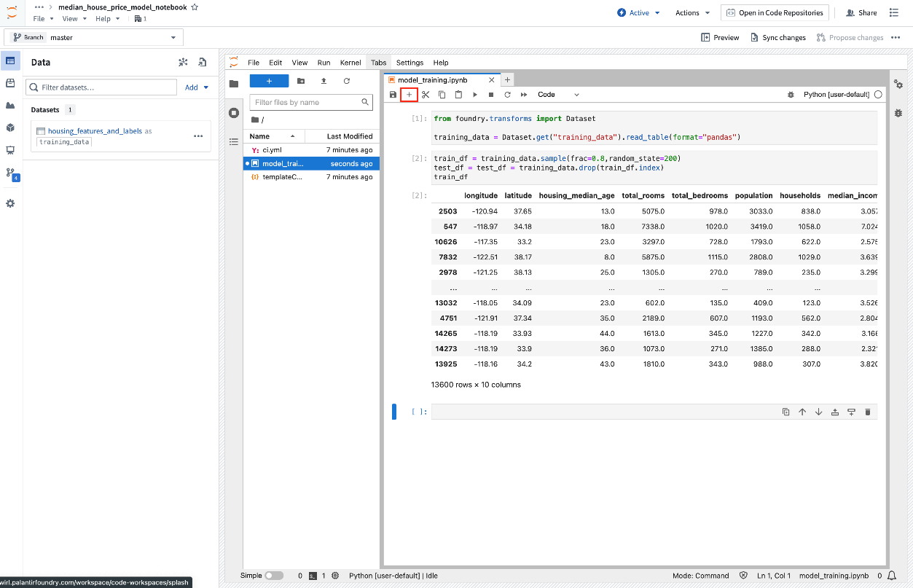This screenshot has width=913, height=588.
Task: Click Sync changes
Action: [777, 37]
